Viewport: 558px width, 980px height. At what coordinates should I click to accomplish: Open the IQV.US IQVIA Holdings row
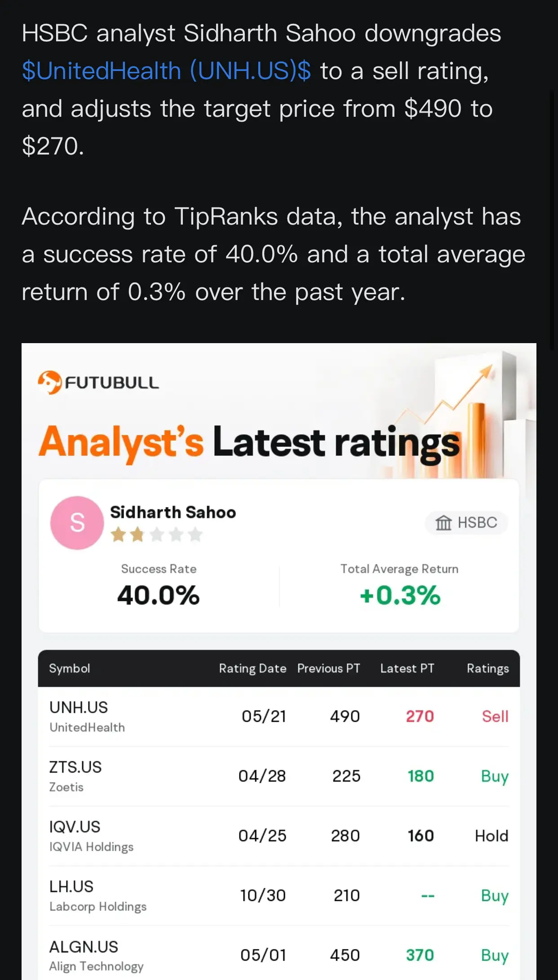pyautogui.click(x=279, y=836)
